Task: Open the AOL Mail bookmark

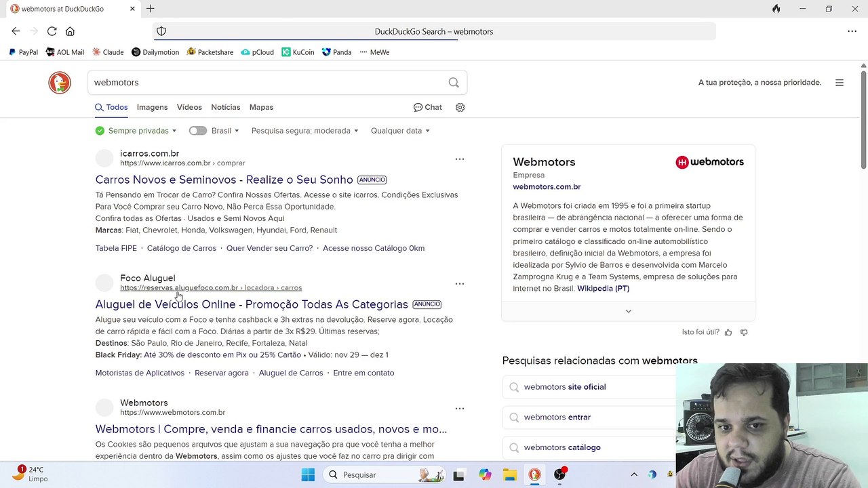Action: 65,52
